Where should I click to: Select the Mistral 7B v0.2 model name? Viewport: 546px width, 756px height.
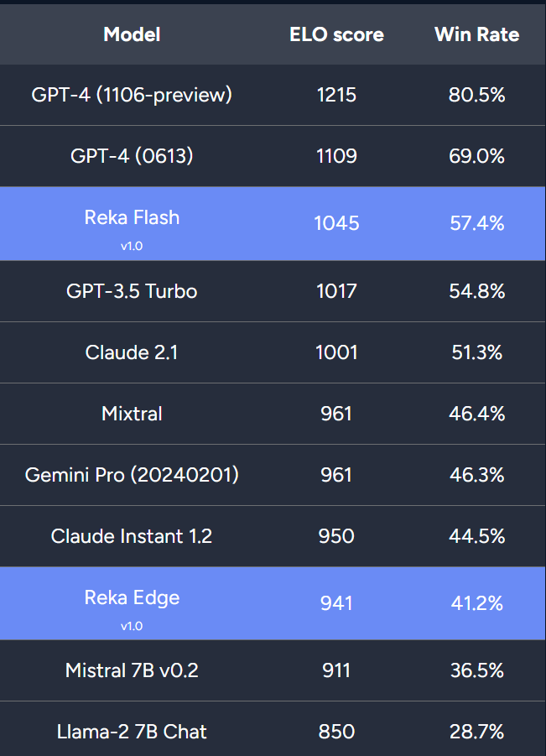132,670
